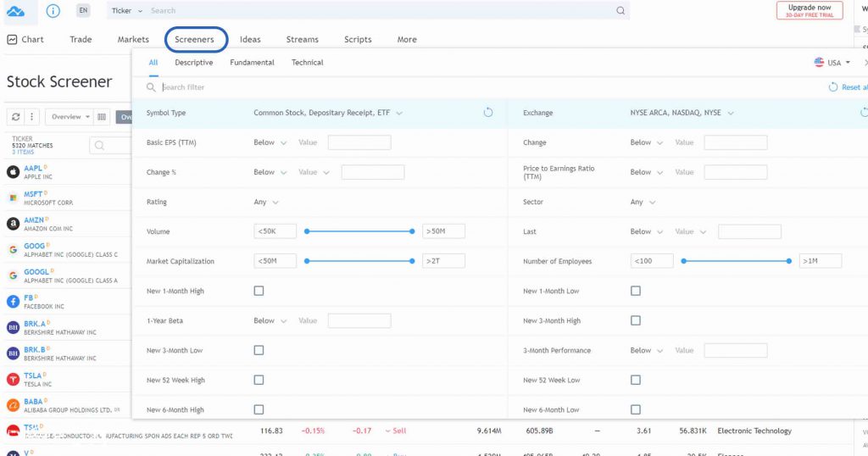Tick New 6-Month High checkbox

click(x=259, y=409)
